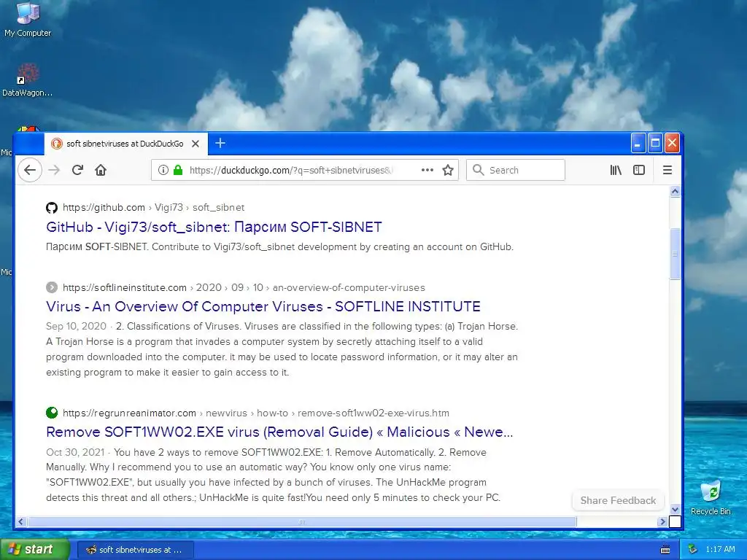Click the scroll down arrow of the page
747x560 pixels.
coord(675,509)
